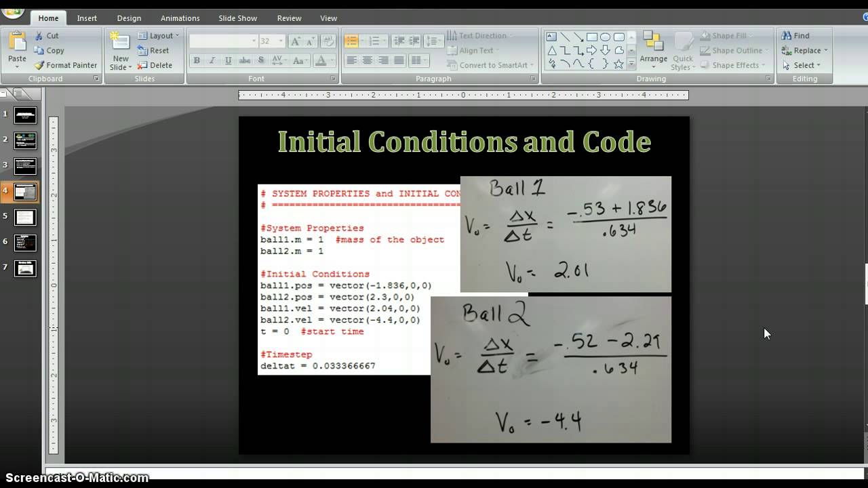Open the Animations tab
868x488 pixels.
(180, 18)
